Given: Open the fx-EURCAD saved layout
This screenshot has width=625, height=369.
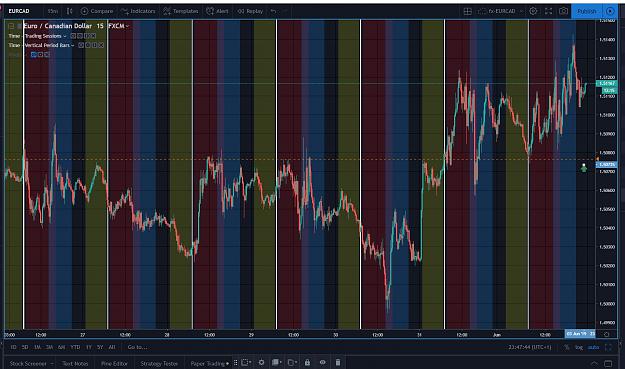Looking at the screenshot, I should coord(501,11).
